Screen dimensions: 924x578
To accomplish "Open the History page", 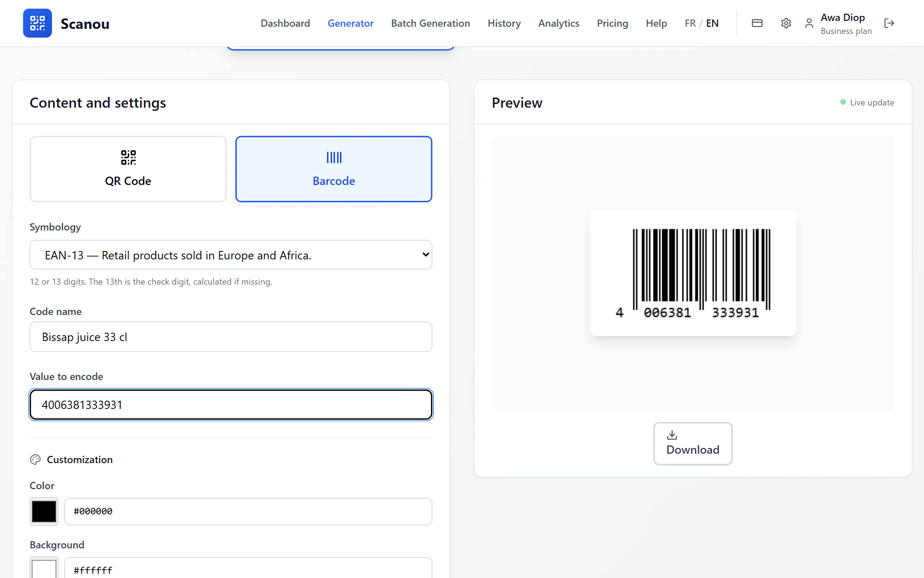I will (x=504, y=23).
